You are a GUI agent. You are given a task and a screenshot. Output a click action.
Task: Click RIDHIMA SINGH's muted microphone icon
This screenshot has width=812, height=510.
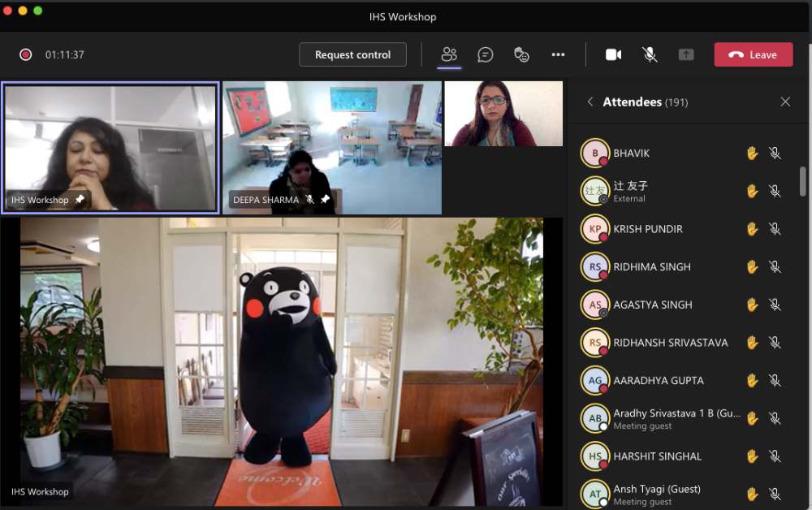coord(775,266)
